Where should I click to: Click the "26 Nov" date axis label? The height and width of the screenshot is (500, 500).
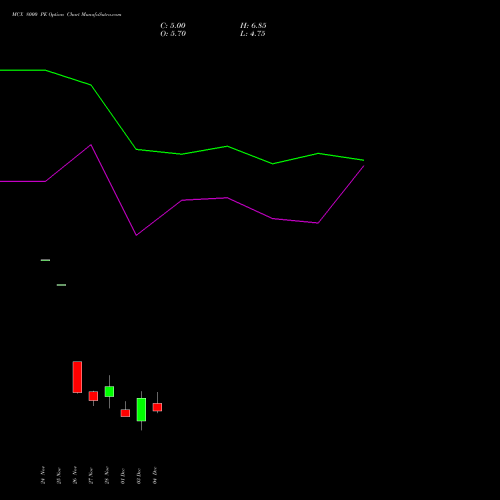pyautogui.click(x=75, y=475)
